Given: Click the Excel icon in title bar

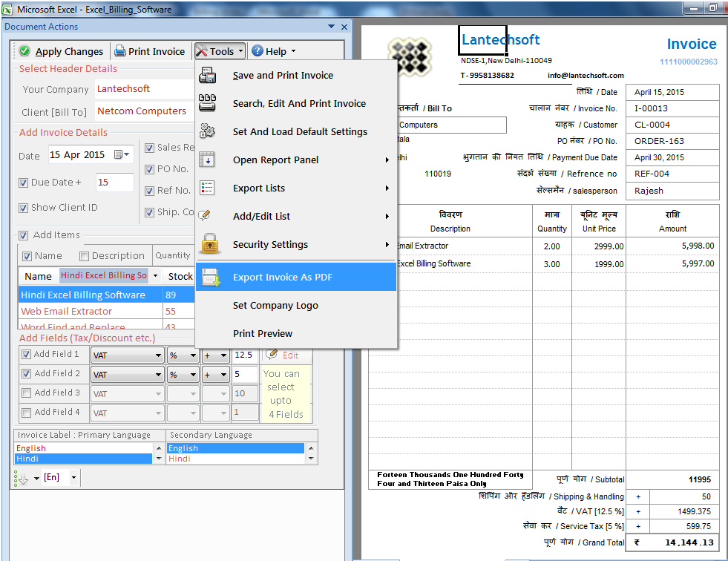Looking at the screenshot, I should [x=7, y=10].
